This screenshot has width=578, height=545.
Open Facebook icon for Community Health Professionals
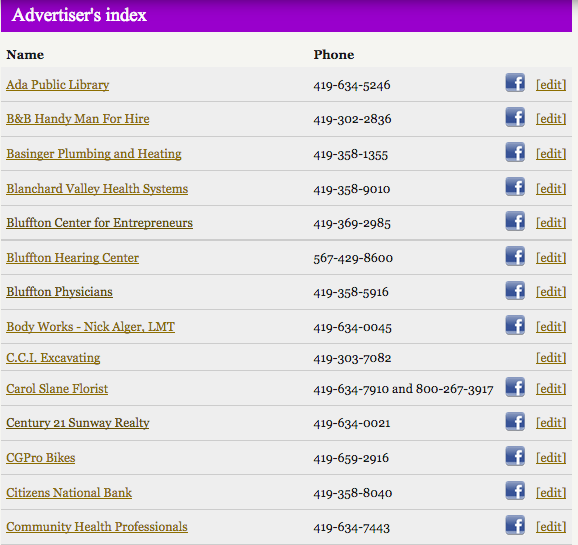(x=515, y=525)
